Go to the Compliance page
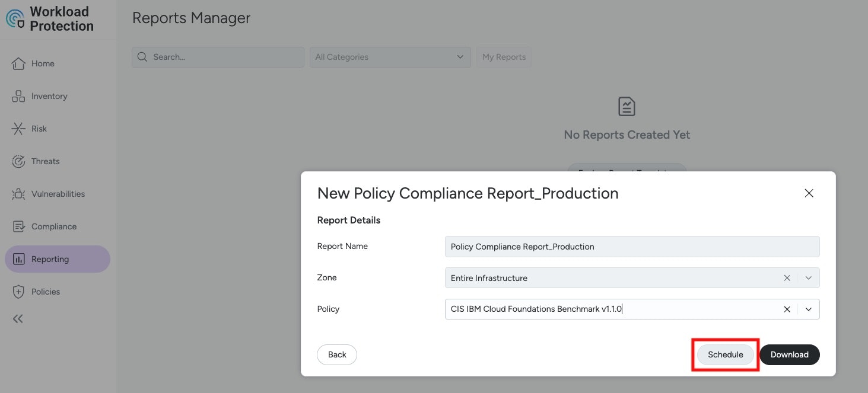Image resolution: width=868 pixels, height=393 pixels. [53, 226]
